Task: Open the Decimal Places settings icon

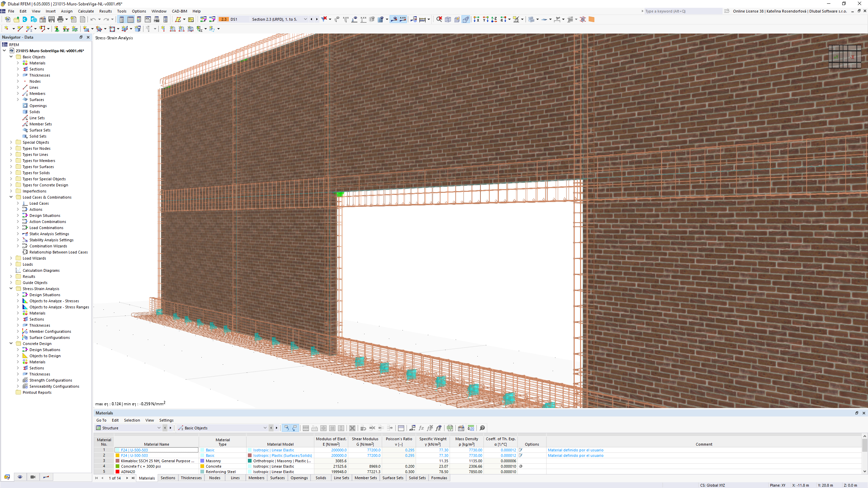Action: pyautogui.click(x=471, y=428)
